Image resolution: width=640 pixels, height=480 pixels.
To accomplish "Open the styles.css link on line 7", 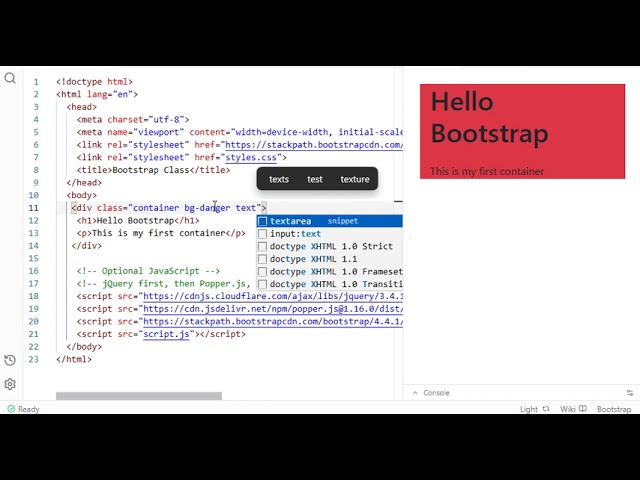I will pyautogui.click(x=251, y=158).
